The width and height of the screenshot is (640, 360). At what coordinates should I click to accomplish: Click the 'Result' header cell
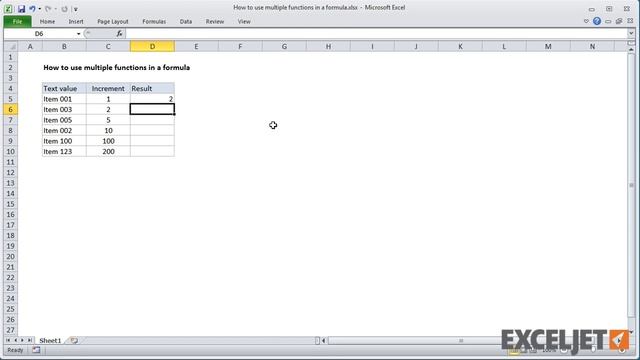point(152,88)
